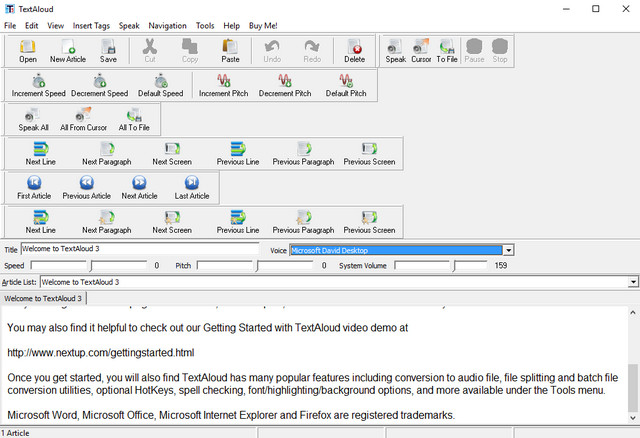Screen dimensions: 640x438
Task: Click the Speed slider thumb
Action: [91, 266]
